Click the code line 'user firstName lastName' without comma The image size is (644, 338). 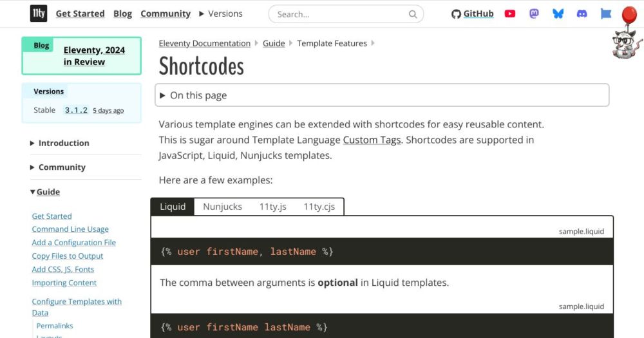coord(244,327)
